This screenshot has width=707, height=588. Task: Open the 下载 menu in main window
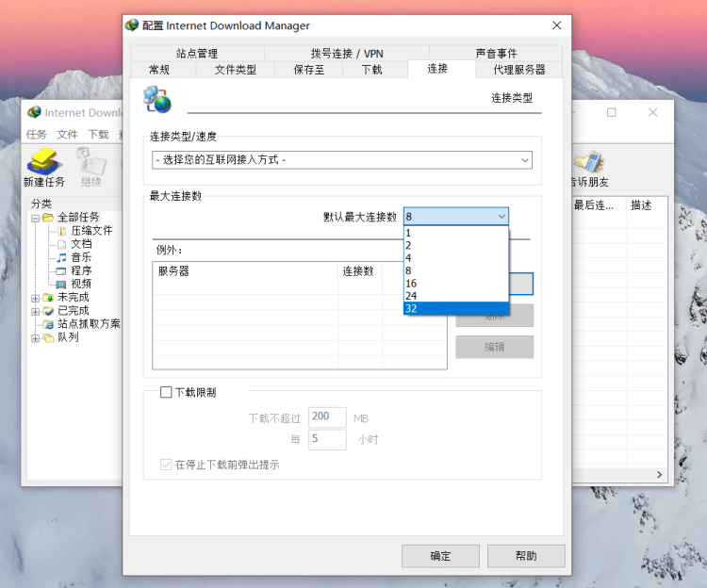tap(98, 134)
